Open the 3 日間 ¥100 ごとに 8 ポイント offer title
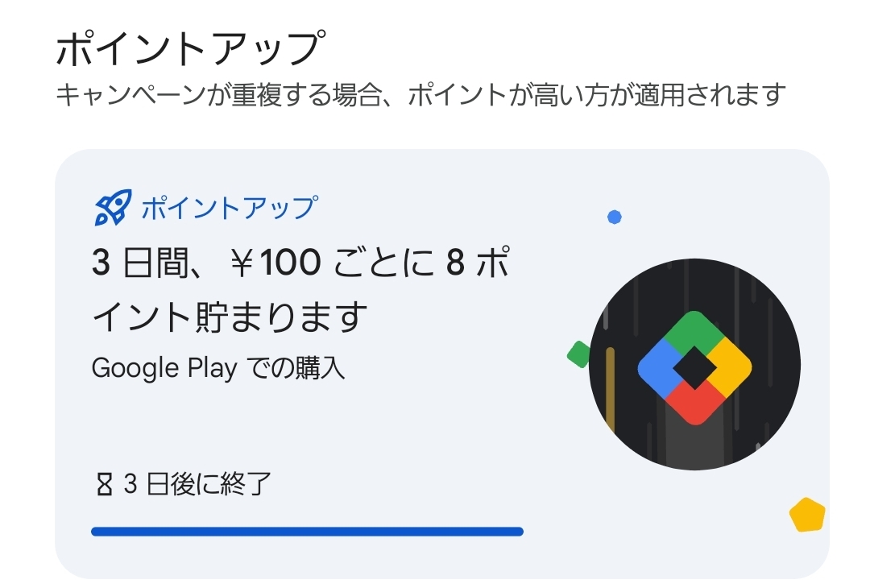This screenshot has width=870, height=588. (x=300, y=263)
